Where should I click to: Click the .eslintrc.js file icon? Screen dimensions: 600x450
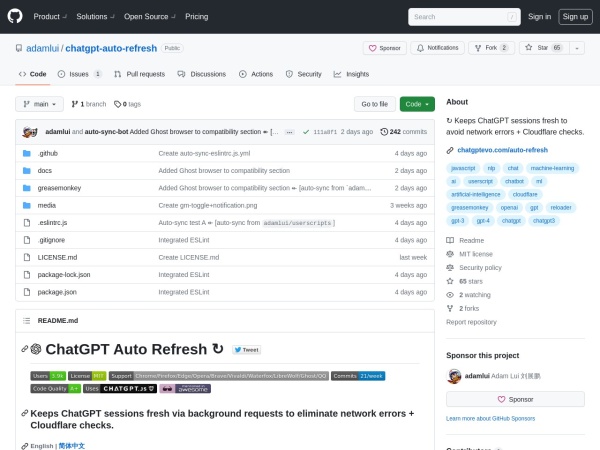(27, 223)
